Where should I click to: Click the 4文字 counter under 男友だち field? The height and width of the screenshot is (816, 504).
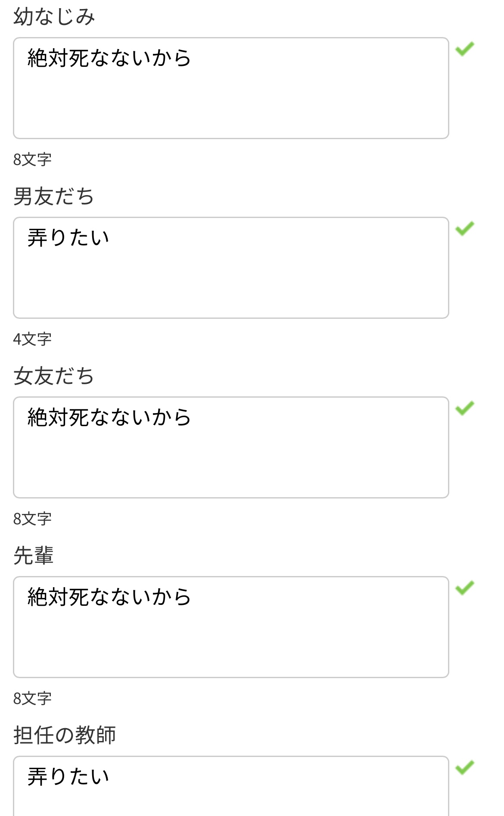click(x=32, y=339)
